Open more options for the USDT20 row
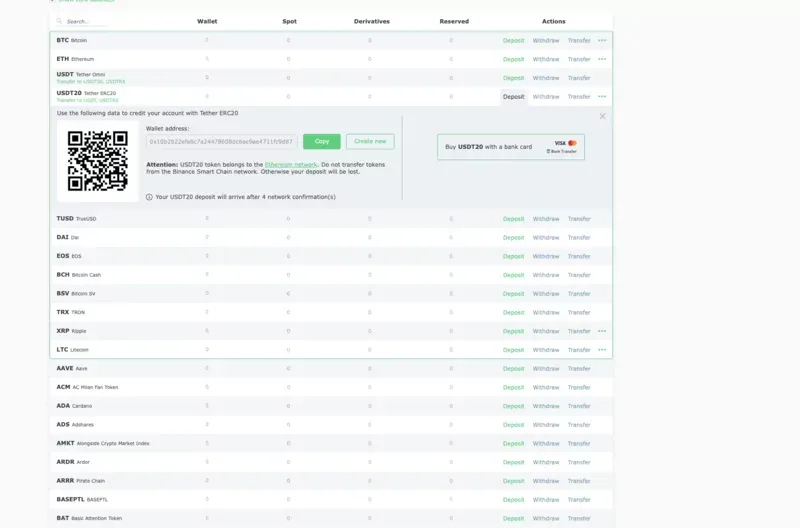Screen dimensions: 800x528 click(x=602, y=96)
